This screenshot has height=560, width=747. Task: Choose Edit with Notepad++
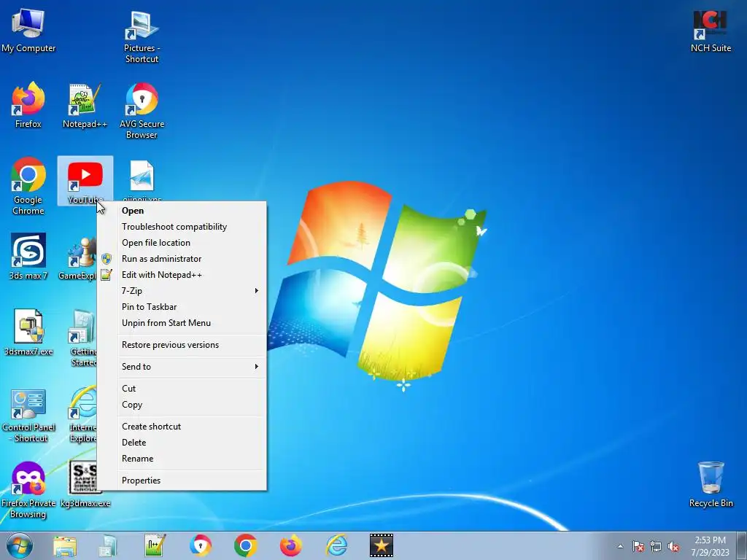click(x=182, y=275)
